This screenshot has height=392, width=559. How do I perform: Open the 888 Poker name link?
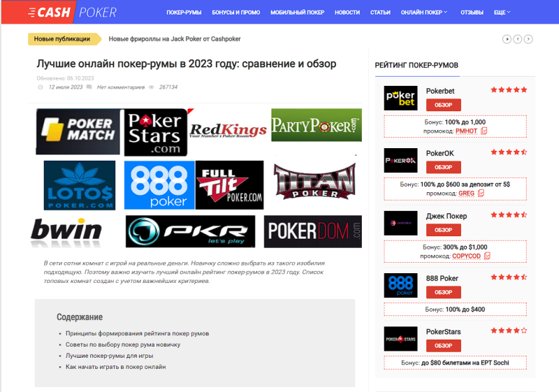[442, 279]
